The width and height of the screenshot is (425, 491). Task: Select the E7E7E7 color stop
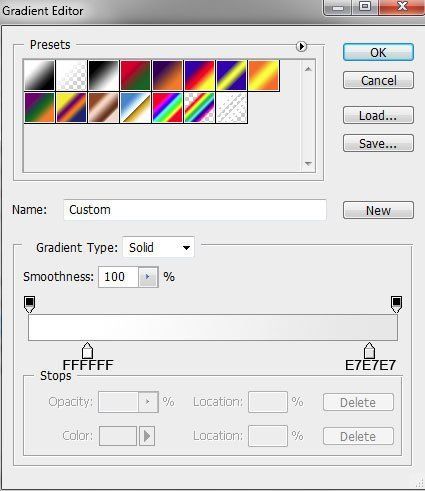[369, 350]
